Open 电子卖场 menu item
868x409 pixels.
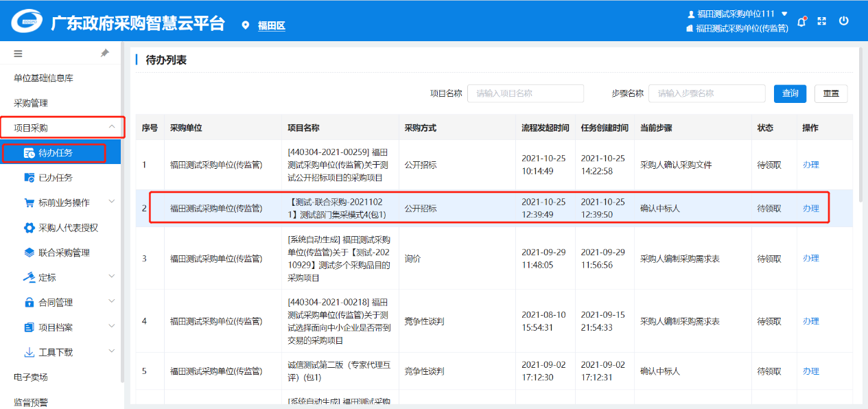pos(31,377)
